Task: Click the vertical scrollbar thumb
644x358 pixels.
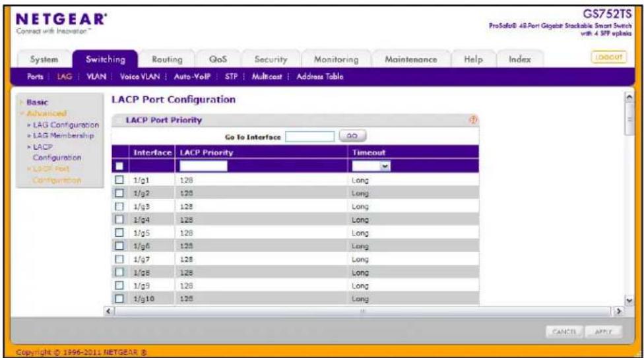Action: 629,119
